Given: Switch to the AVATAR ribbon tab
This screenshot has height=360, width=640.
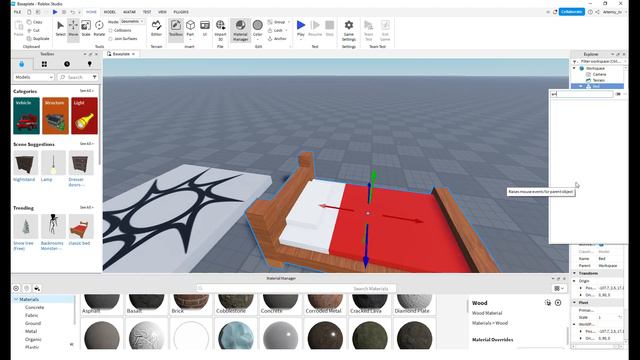Looking at the screenshot, I should (x=129, y=12).
